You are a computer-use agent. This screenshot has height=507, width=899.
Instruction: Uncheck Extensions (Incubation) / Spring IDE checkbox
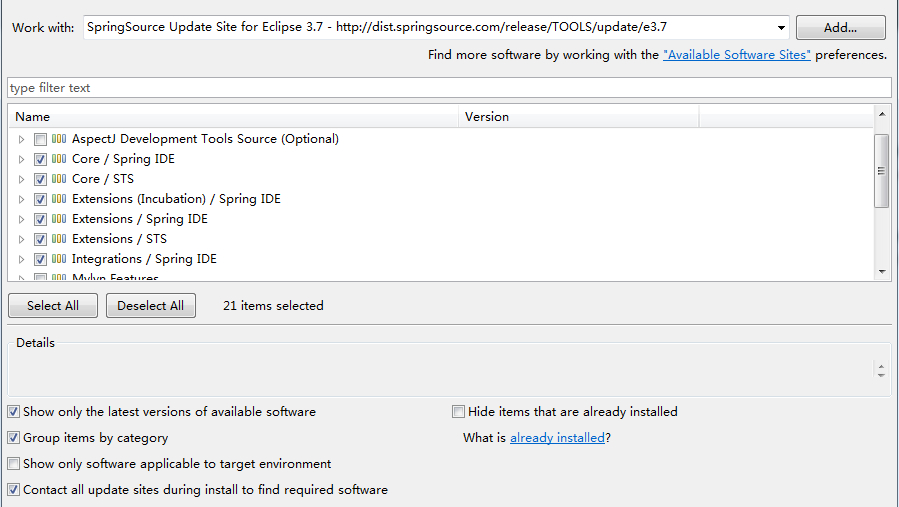40,200
